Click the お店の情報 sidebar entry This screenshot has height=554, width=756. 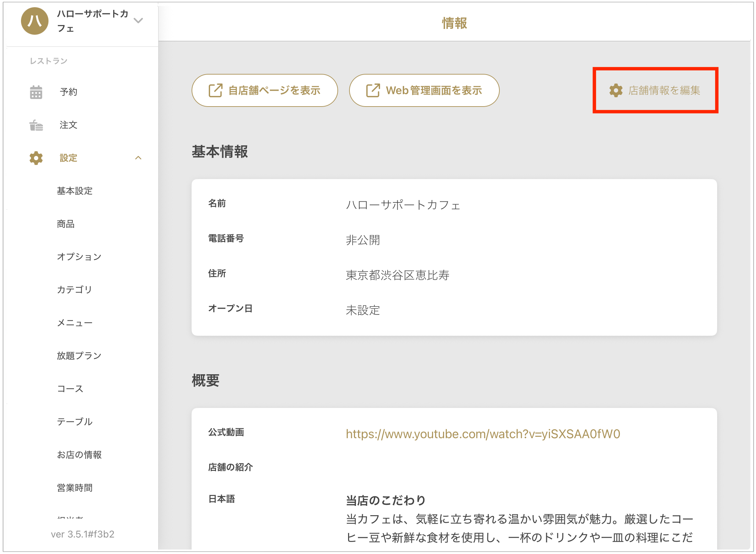pyautogui.click(x=79, y=455)
